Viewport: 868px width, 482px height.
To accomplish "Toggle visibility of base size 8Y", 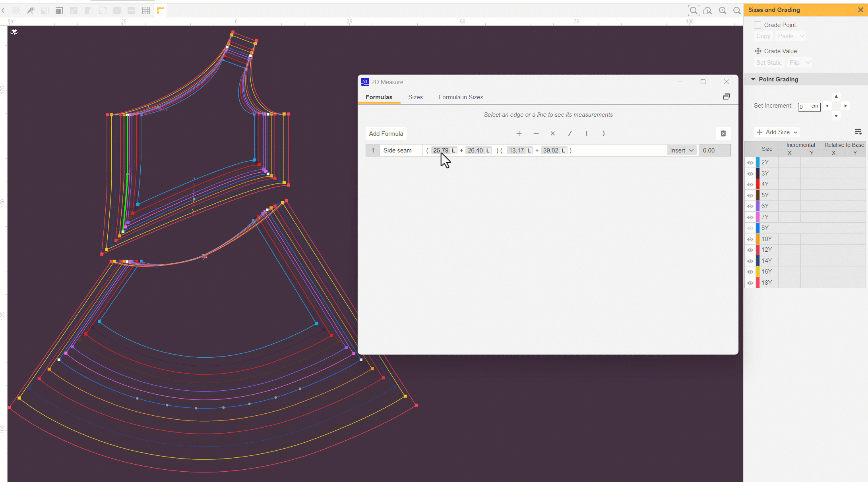I will coord(750,228).
